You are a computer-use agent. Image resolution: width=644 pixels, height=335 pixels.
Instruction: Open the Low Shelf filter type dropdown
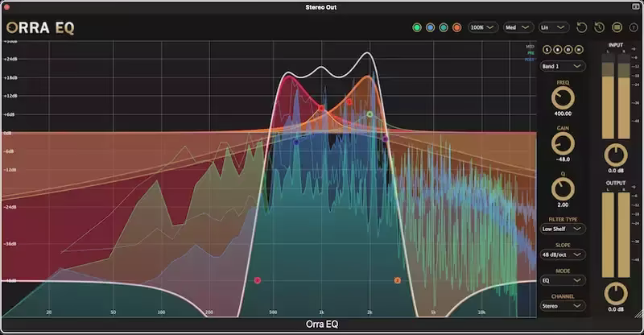[563, 229]
